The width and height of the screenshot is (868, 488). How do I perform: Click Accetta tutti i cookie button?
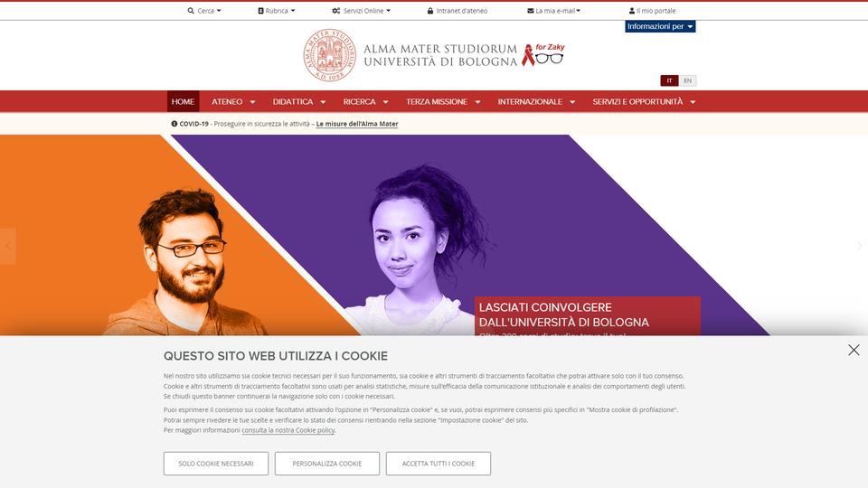tap(439, 464)
